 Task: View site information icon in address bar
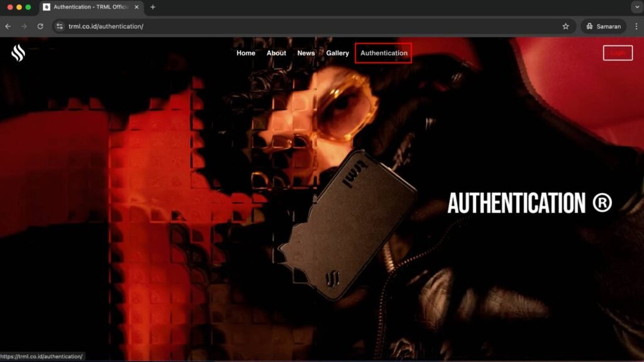coord(60,26)
